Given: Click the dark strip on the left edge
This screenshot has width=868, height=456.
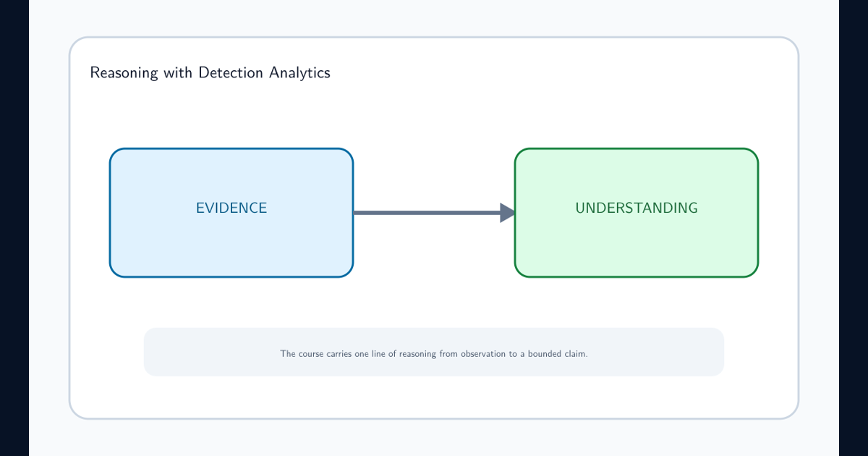Looking at the screenshot, I should 14,228.
